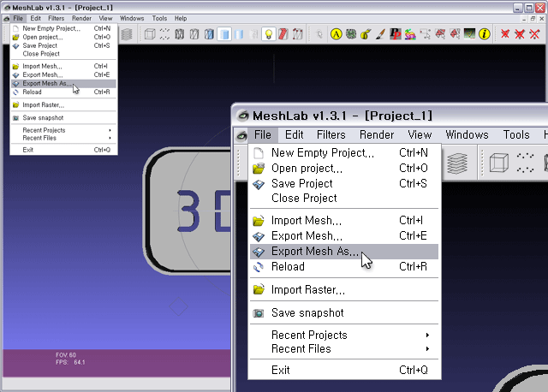The width and height of the screenshot is (548, 392).
Task: Click the middle red X delete icon
Action: pos(520,34)
